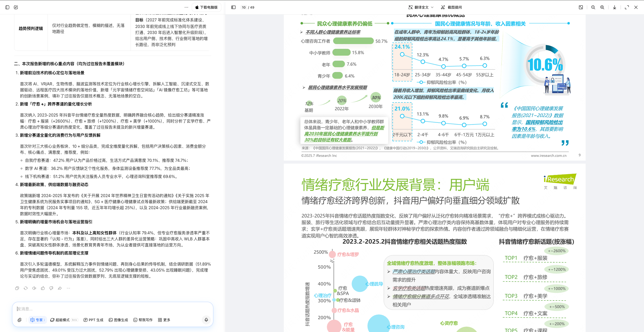The width and height of the screenshot is (644, 332).
Task: Copy the assistant's response
Action: pos(17,288)
